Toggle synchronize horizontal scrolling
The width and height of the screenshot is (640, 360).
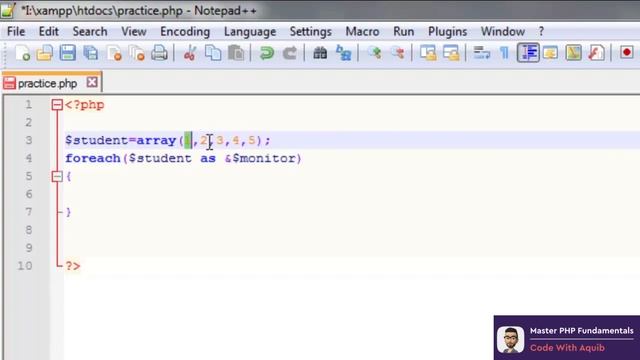click(451, 53)
